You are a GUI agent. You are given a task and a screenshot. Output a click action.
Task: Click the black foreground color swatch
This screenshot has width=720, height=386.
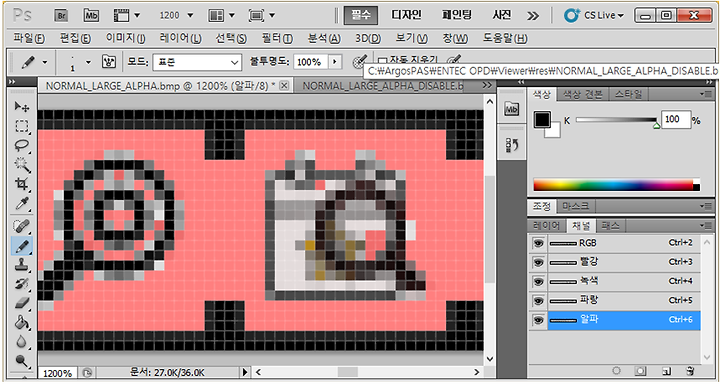[542, 120]
